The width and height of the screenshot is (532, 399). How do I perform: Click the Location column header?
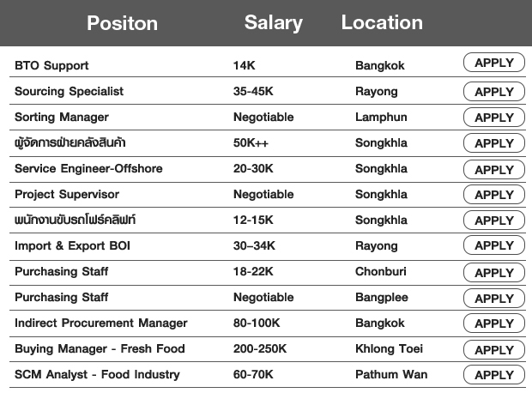382,22
